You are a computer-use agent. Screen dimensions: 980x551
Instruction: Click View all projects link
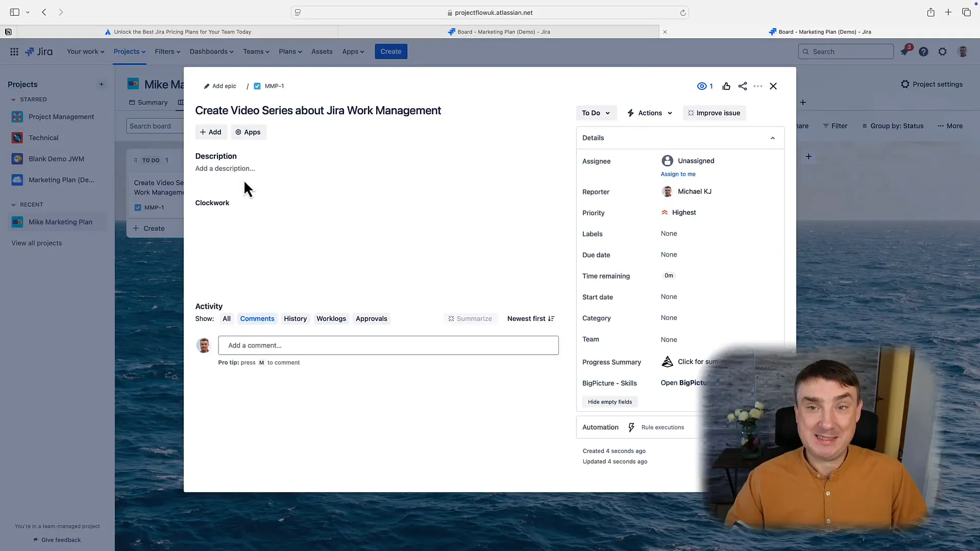tap(37, 243)
